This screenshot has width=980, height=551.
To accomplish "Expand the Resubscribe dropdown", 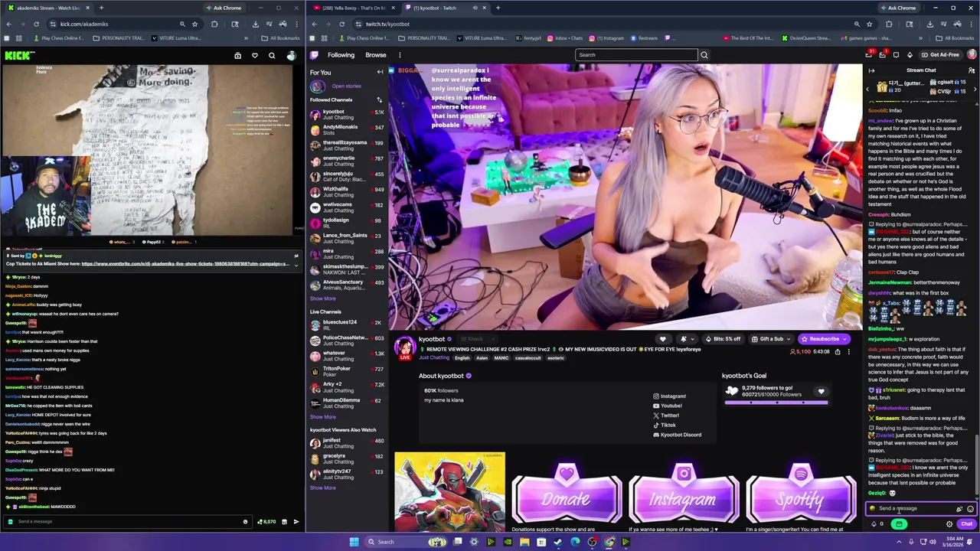I will (x=844, y=339).
